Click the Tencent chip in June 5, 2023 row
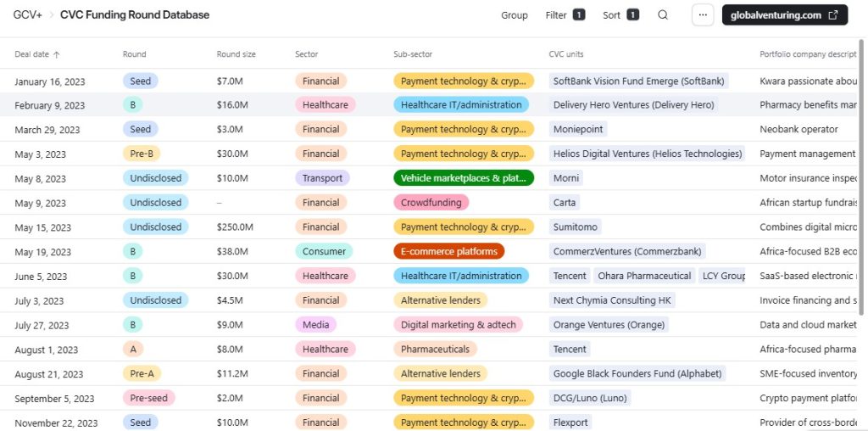This screenshot has height=431, width=868. coord(570,276)
